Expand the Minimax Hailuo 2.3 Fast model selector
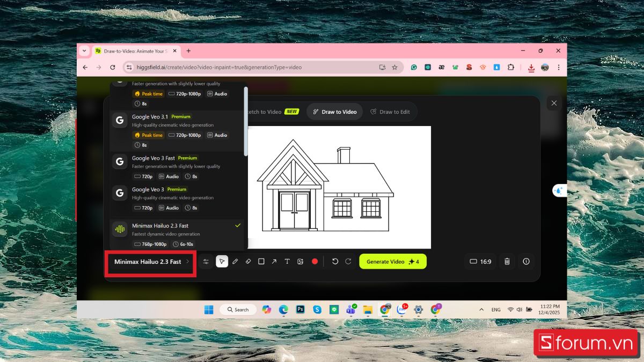 point(150,262)
